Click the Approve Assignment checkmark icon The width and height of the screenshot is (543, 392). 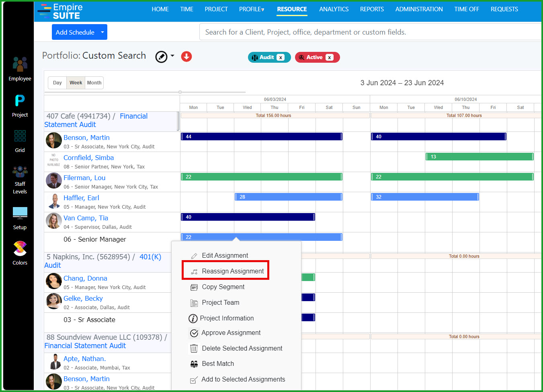(194, 333)
